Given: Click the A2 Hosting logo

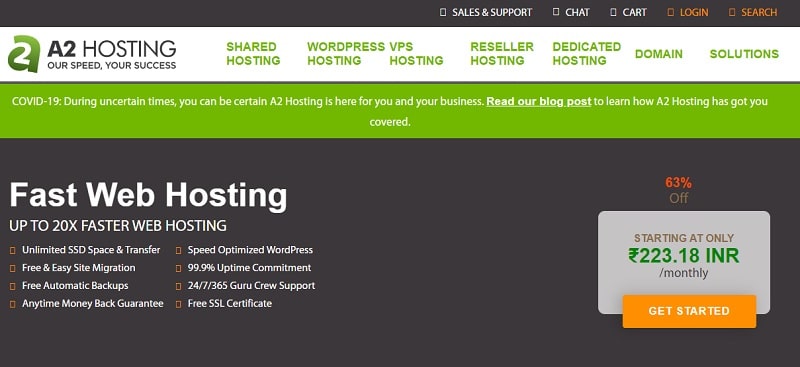Looking at the screenshot, I should (x=92, y=54).
